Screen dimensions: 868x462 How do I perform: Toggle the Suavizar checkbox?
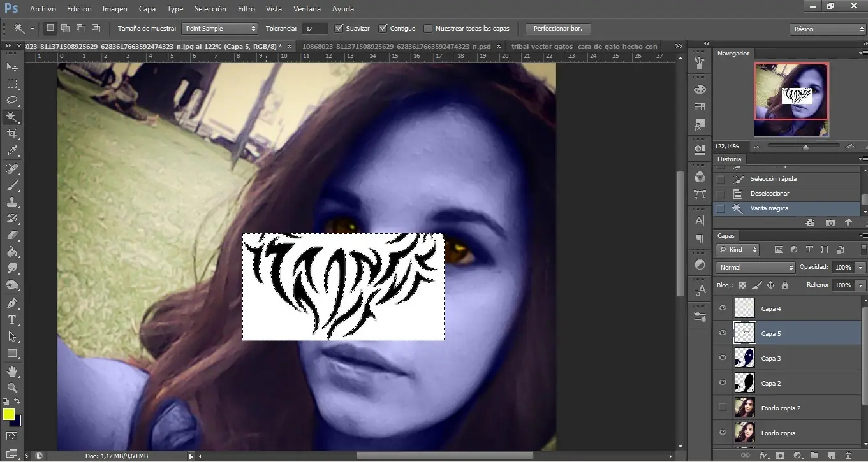pos(339,29)
